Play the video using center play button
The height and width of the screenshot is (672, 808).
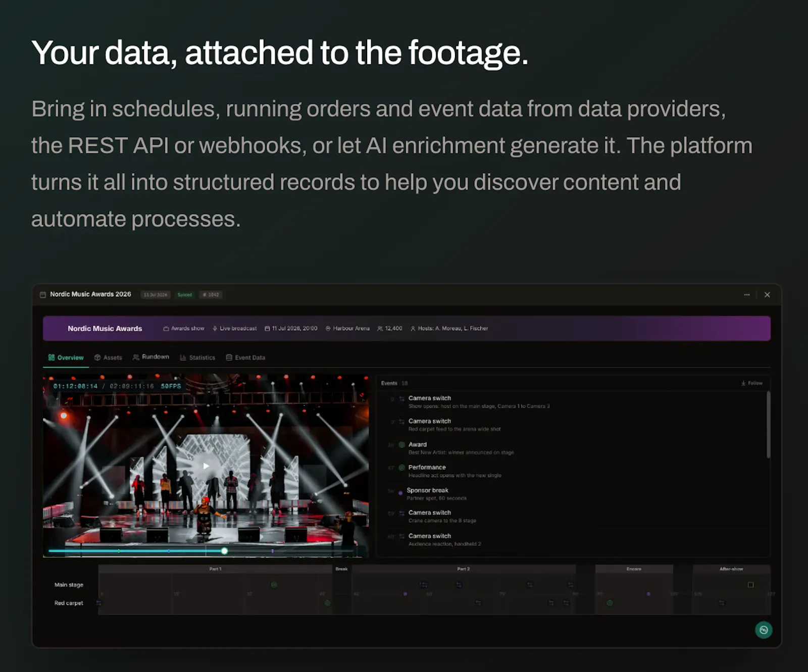coord(206,466)
